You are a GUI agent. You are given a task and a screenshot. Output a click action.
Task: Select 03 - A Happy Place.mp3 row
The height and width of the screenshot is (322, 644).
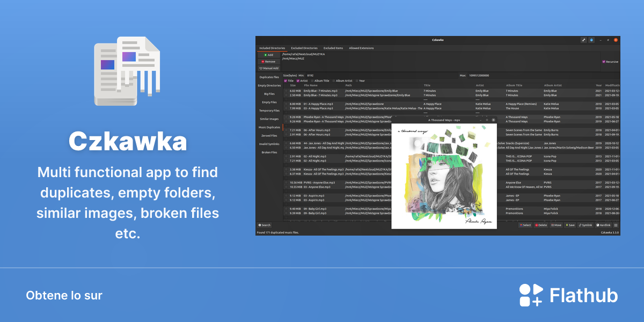(x=451, y=108)
